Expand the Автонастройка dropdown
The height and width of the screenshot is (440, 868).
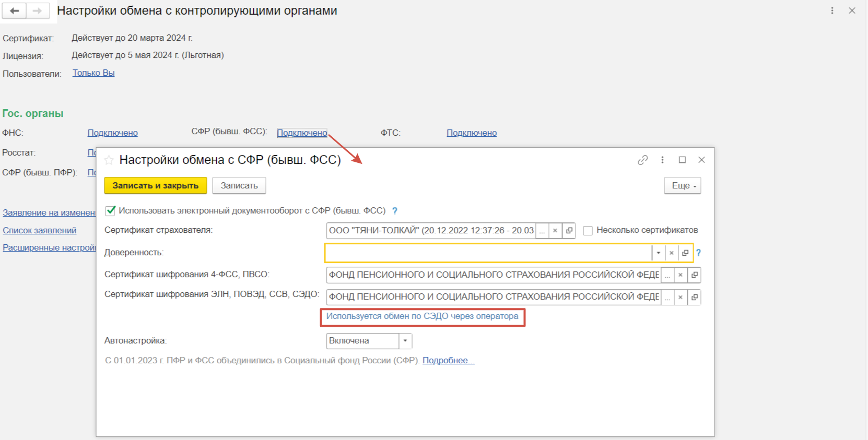pos(405,341)
